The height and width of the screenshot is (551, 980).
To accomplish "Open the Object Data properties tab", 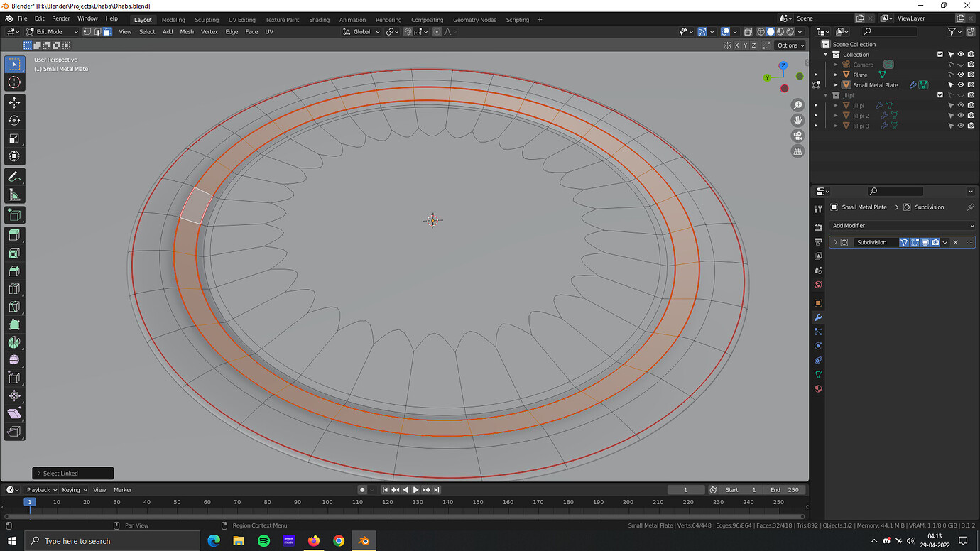I will (818, 374).
